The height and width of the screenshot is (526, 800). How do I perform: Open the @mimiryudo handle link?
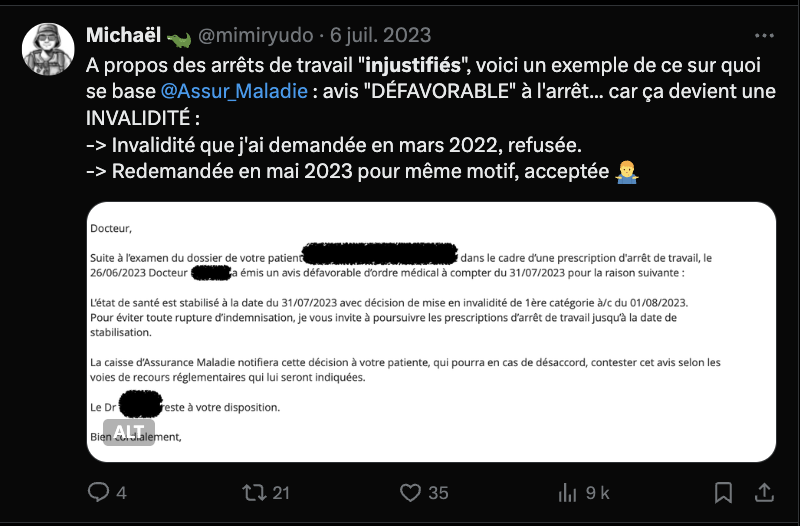pyautogui.click(x=256, y=36)
